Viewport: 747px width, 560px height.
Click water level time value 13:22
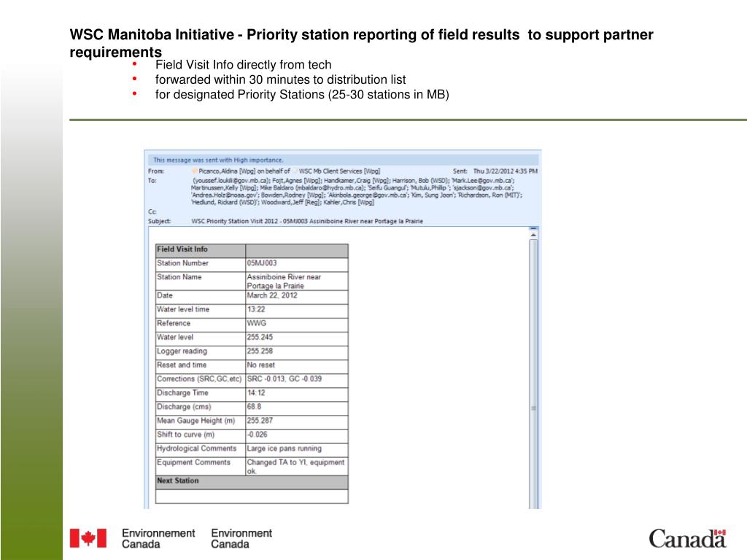click(297, 310)
